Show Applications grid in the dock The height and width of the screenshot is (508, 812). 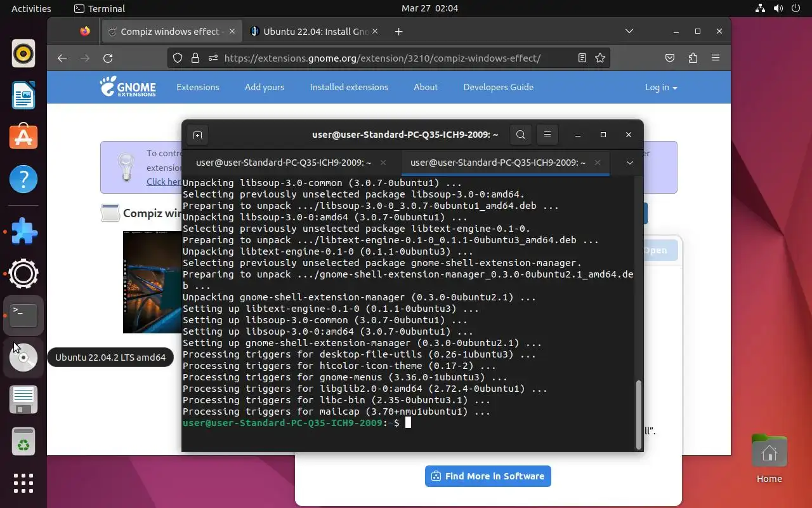[23, 483]
